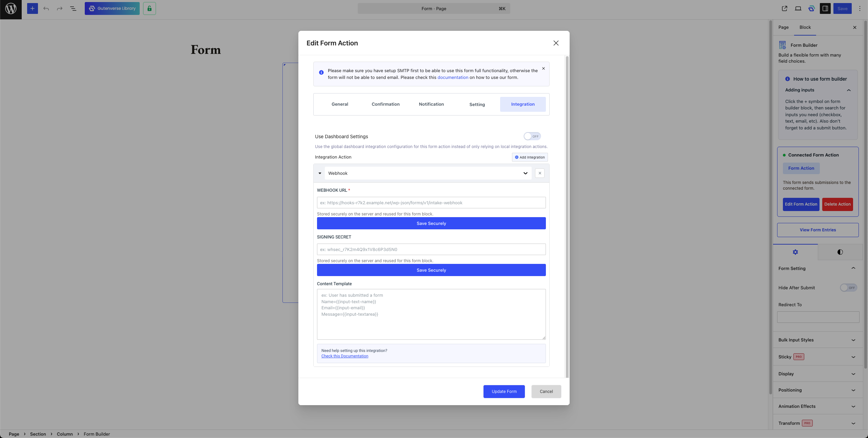
Task: Click the Save button in top bar
Action: [843, 8]
